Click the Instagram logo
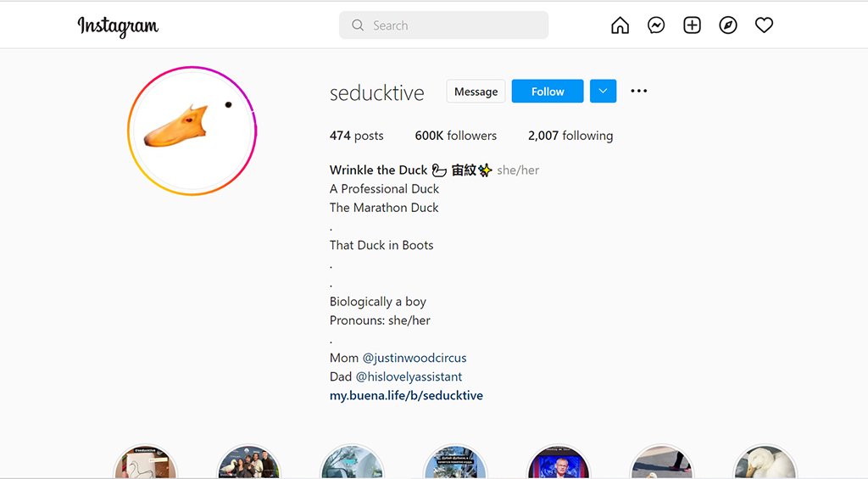Viewport: 868px width, 479px height. pyautogui.click(x=118, y=26)
